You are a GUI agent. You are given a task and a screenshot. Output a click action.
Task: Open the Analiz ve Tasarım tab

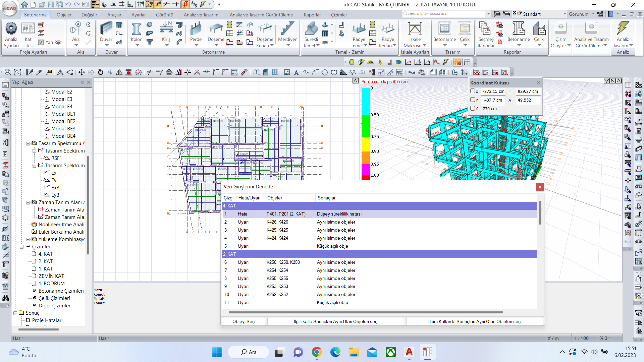pos(201,15)
